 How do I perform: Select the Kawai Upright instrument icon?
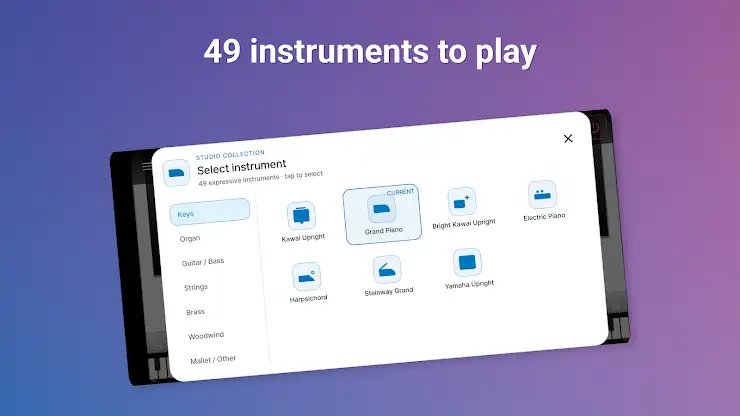[301, 215]
